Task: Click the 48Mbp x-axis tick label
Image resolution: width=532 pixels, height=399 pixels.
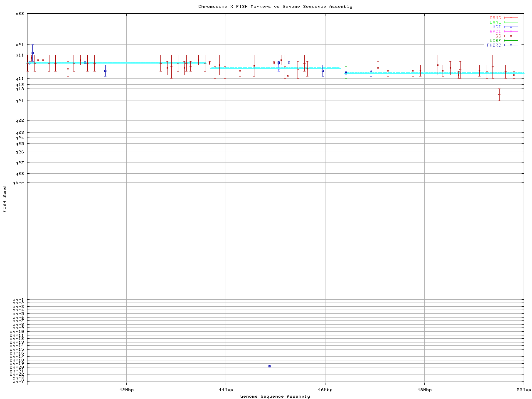Action: tap(424, 390)
